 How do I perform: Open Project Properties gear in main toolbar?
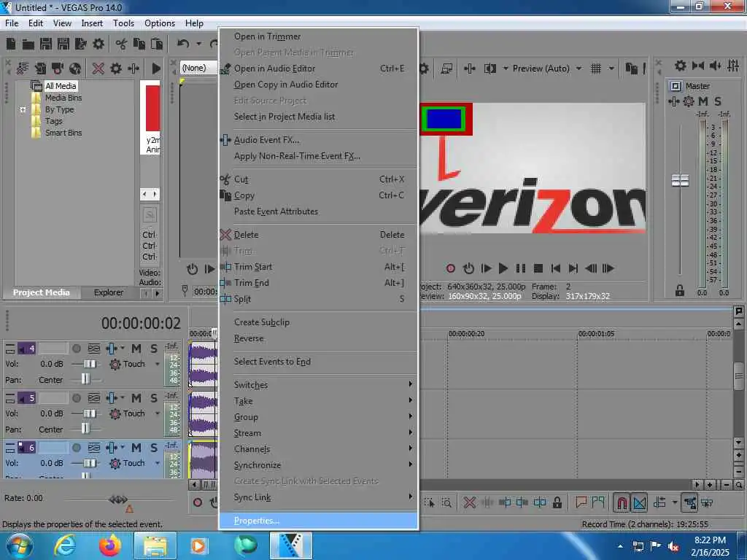click(98, 44)
